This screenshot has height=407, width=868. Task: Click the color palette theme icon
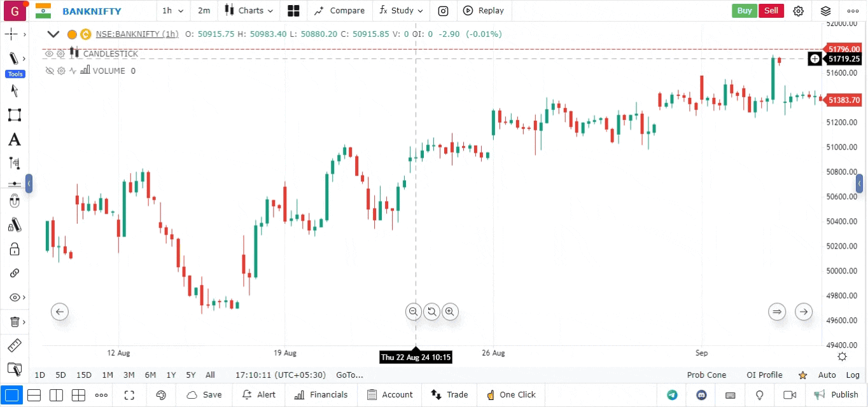pos(161,395)
